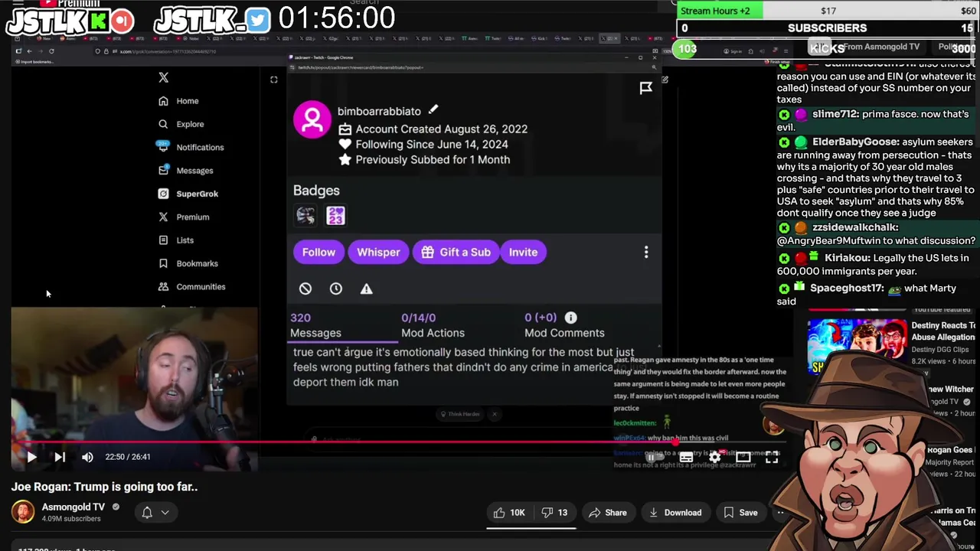Toggle fullscreen on the YouTube player
Image resolution: width=980 pixels, height=551 pixels.
[772, 457]
